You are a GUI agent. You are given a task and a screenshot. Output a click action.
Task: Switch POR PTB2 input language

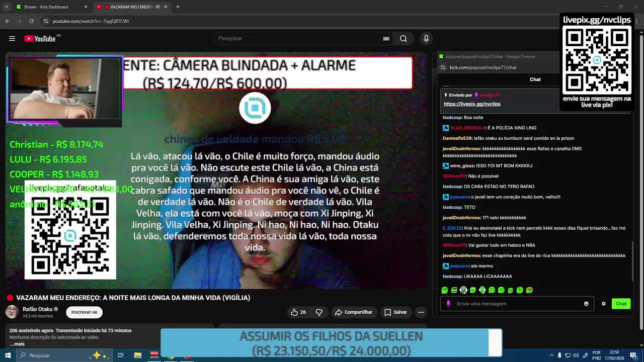coord(597,355)
